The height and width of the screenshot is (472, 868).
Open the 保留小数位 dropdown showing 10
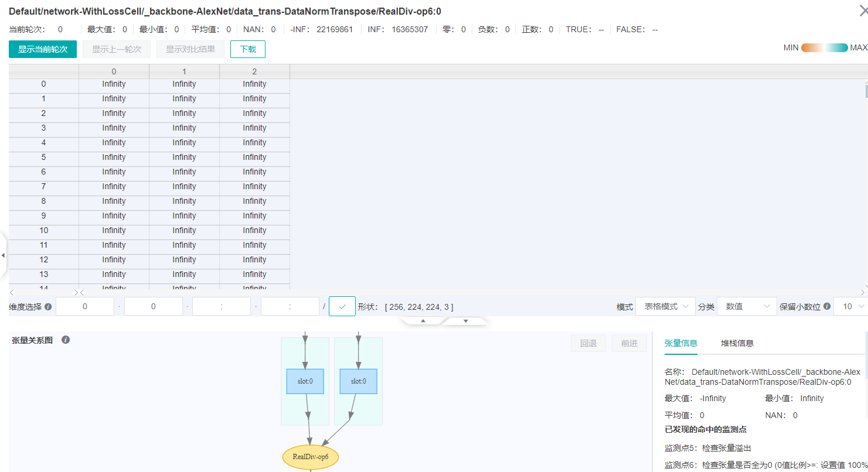pyautogui.click(x=850, y=306)
